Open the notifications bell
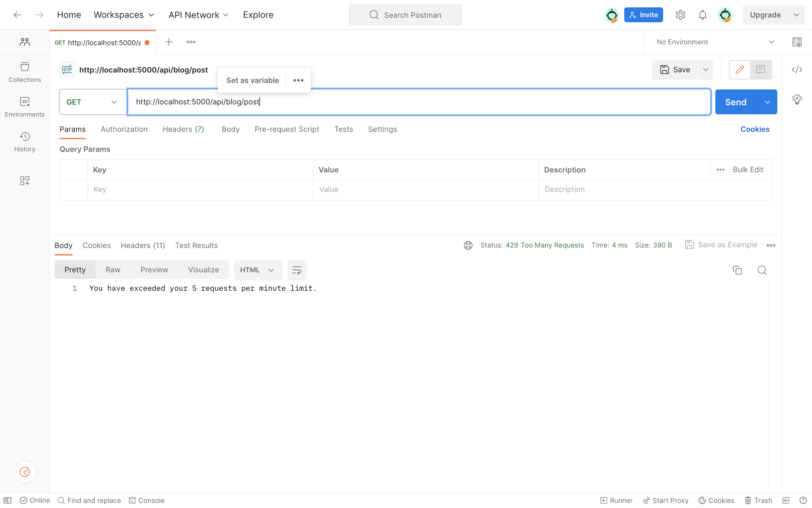The image size is (812, 508). point(702,15)
